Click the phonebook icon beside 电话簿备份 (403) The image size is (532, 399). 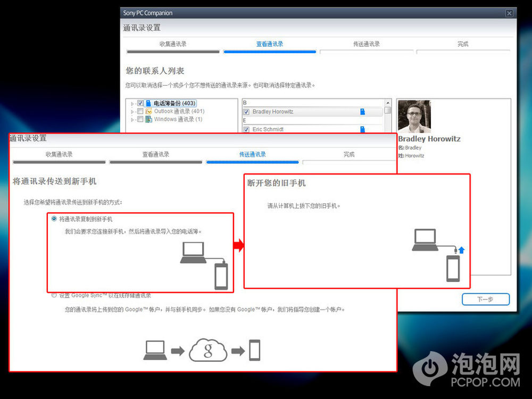[x=148, y=103]
